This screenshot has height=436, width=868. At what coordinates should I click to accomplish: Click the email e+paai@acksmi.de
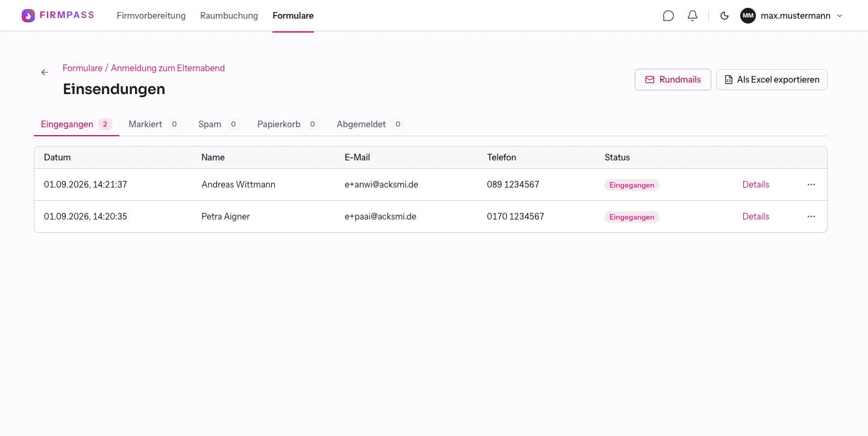tap(380, 216)
